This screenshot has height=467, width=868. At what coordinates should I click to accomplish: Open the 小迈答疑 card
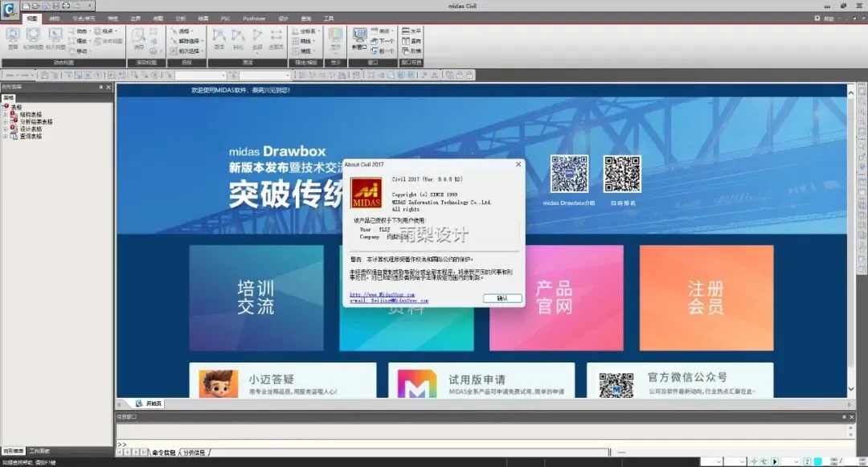coord(282,381)
